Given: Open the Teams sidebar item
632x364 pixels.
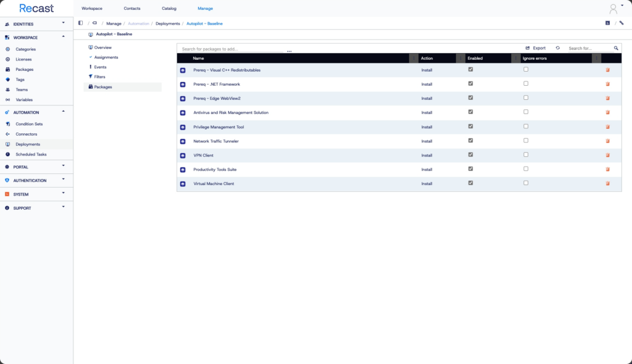Looking at the screenshot, I should tap(22, 89).
